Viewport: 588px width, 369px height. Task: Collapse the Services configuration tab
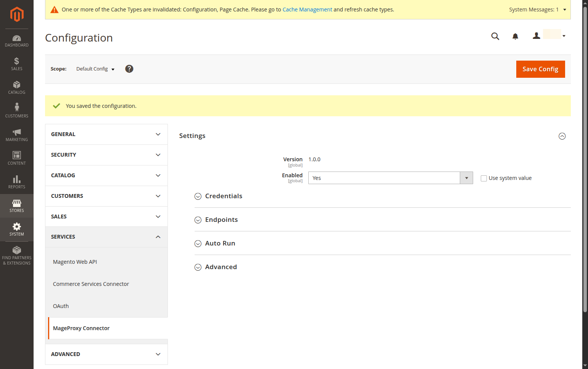[x=106, y=237]
